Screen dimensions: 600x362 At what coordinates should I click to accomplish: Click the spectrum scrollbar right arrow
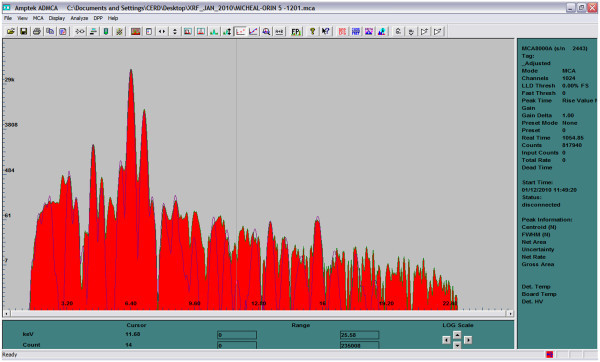pos(510,314)
